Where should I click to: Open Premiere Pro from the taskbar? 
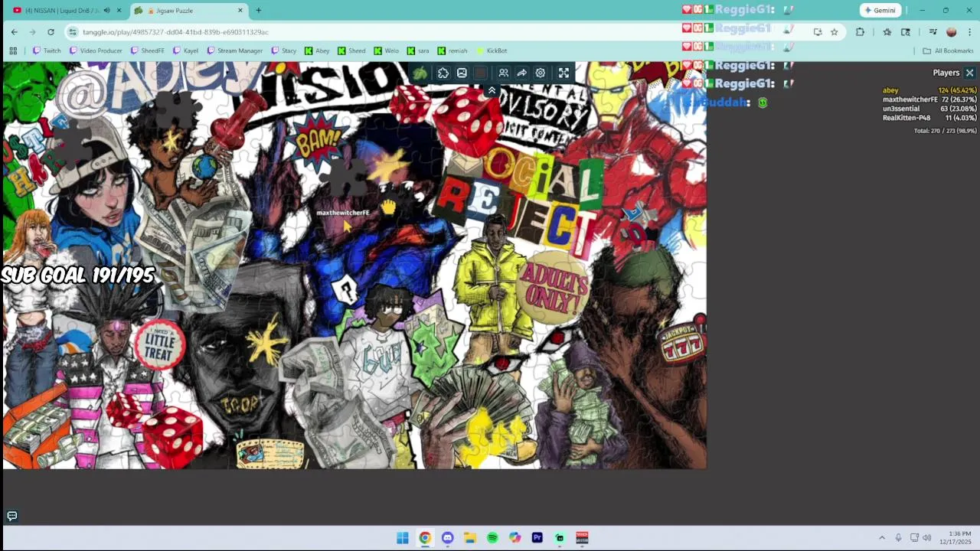(x=537, y=538)
